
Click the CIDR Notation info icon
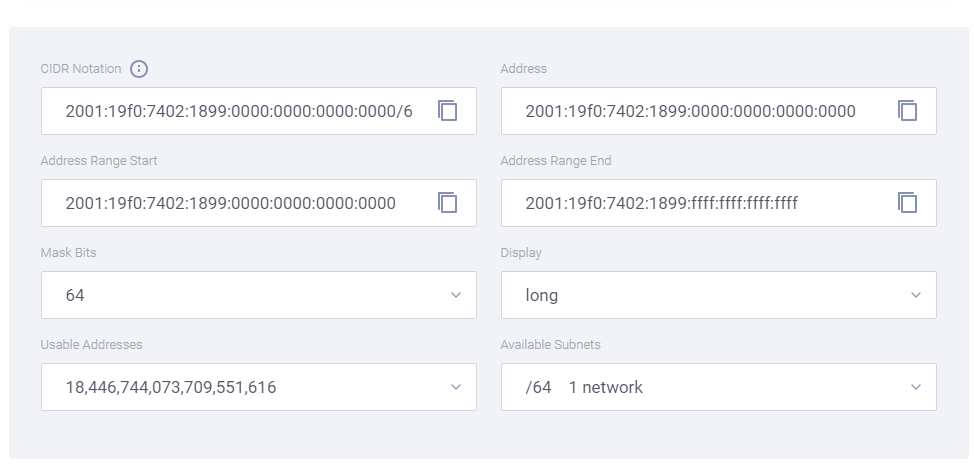[139, 69]
